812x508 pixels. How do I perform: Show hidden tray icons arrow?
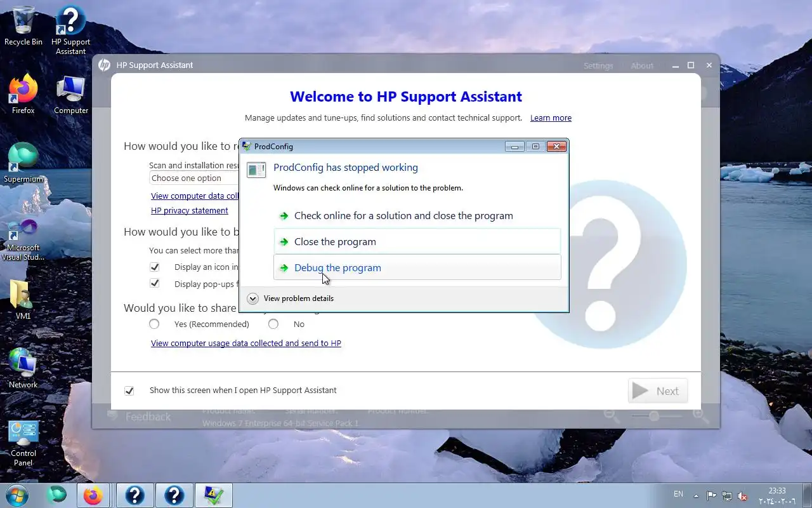pyautogui.click(x=696, y=496)
